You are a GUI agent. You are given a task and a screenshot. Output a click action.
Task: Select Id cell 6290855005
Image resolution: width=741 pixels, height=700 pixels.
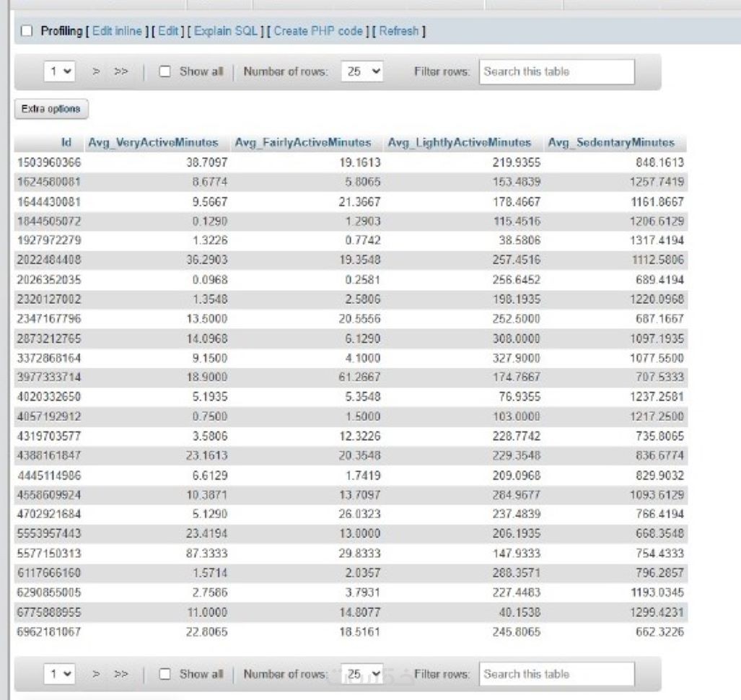pos(49,592)
